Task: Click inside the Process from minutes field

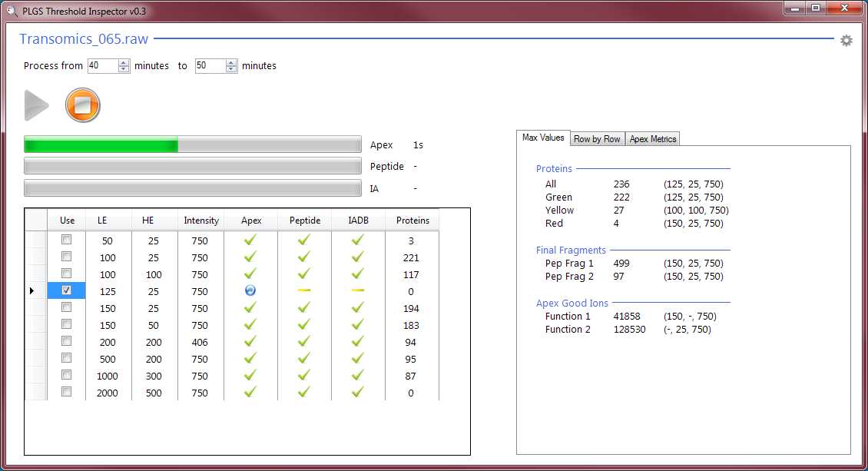Action: pos(104,66)
